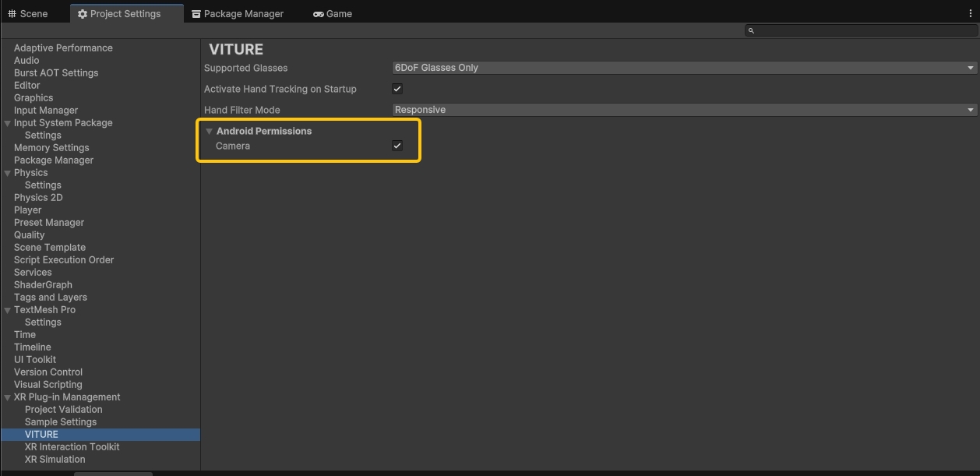Image resolution: width=980 pixels, height=476 pixels.
Task: Switch to the Package Manager tab
Action: click(x=238, y=14)
